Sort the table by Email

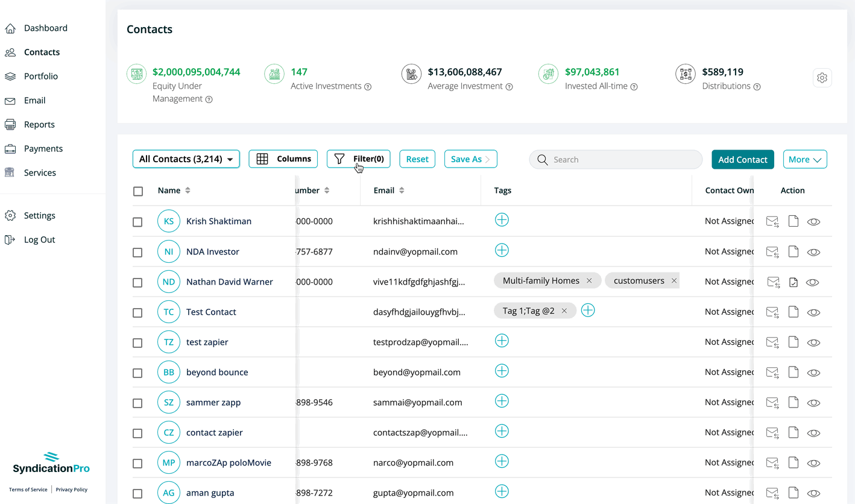click(402, 191)
